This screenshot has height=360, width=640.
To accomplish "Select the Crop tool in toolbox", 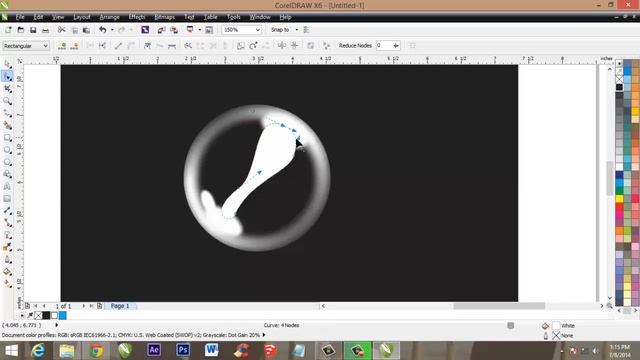I will tap(7, 89).
